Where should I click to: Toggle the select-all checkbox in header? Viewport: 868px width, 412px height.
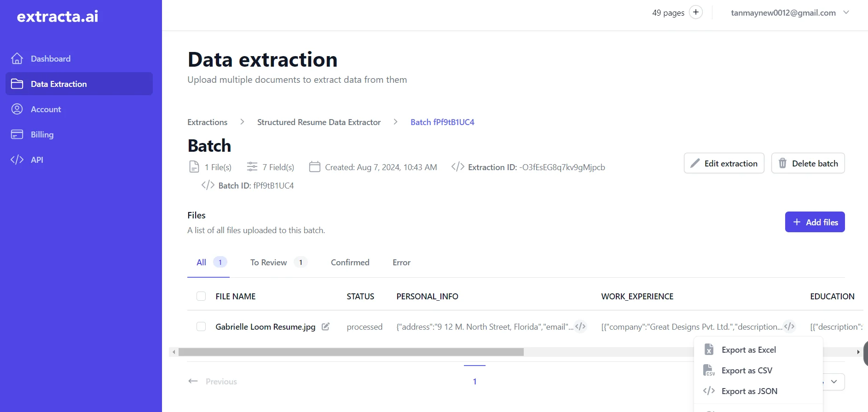(x=201, y=296)
